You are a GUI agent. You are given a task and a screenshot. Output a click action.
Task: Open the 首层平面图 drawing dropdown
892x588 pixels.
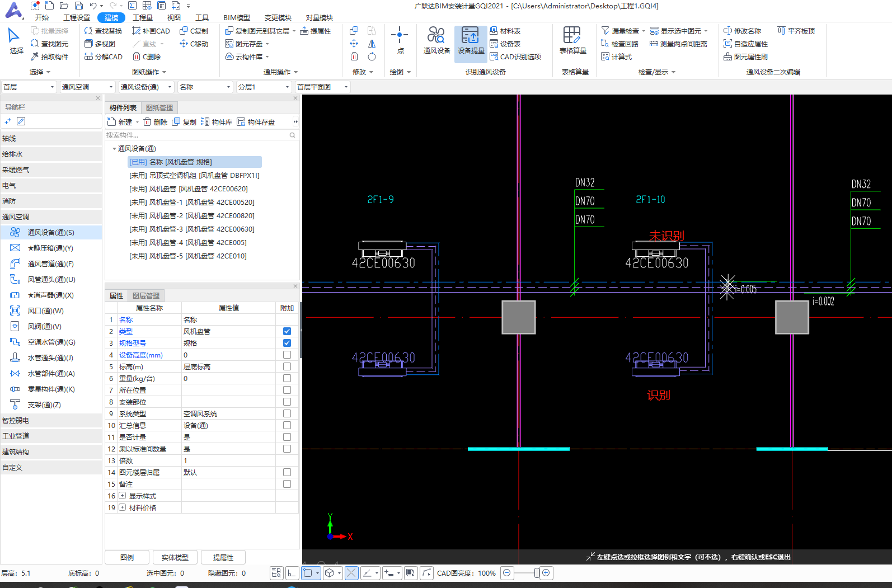[322, 87]
